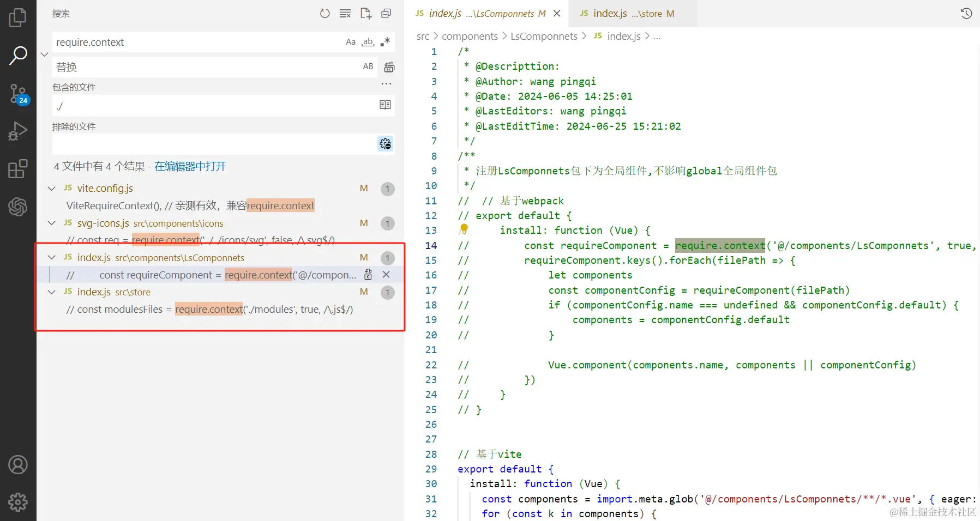The image size is (980, 521).
Task: Collapse all search results
Action: coord(386,14)
